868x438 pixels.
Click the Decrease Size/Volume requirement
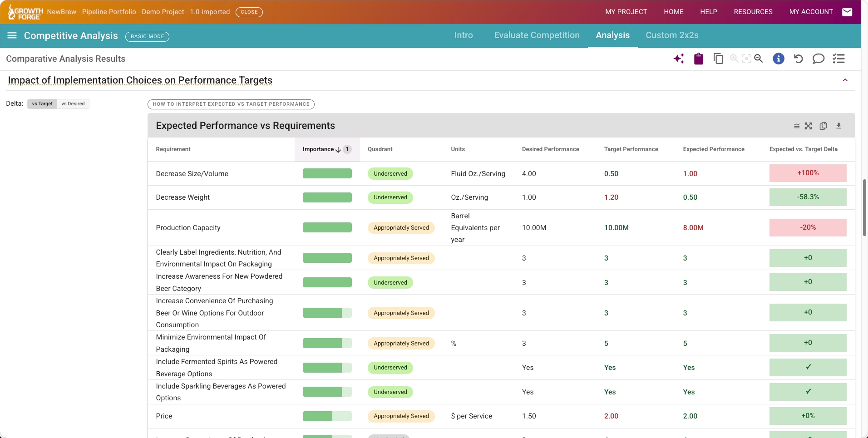[192, 174]
